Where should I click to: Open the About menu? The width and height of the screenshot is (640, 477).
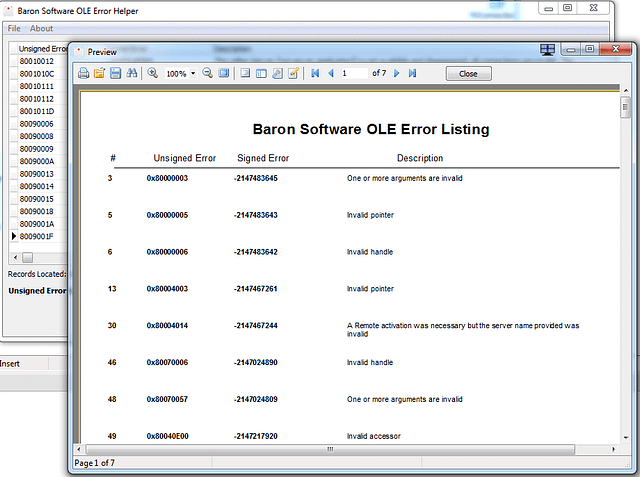(x=41, y=28)
